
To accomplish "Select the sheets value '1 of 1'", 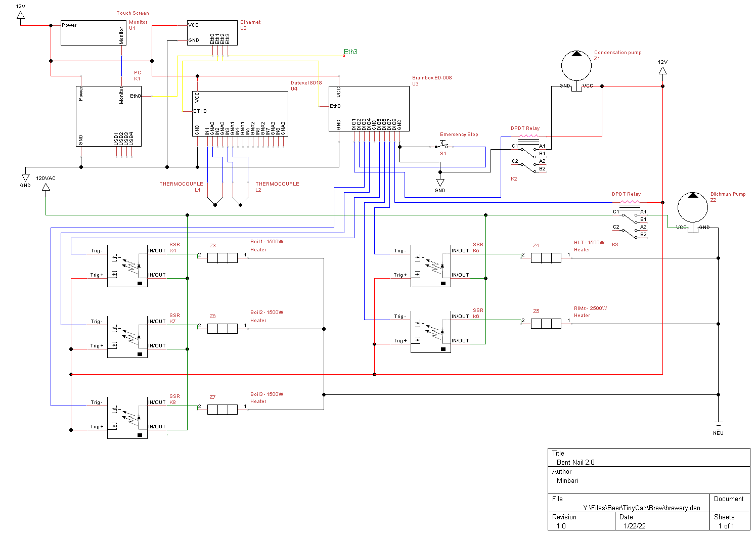I will [x=726, y=526].
